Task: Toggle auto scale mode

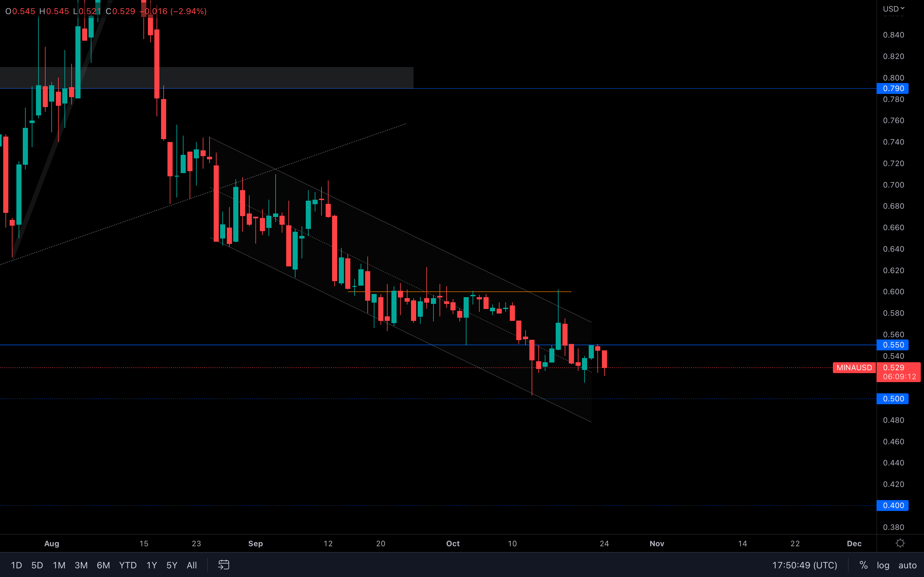Action: coord(907,565)
